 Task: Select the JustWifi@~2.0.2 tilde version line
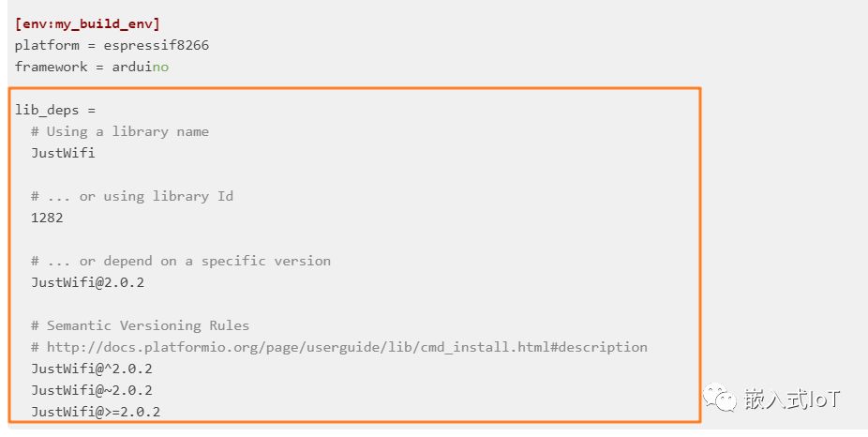(x=91, y=390)
